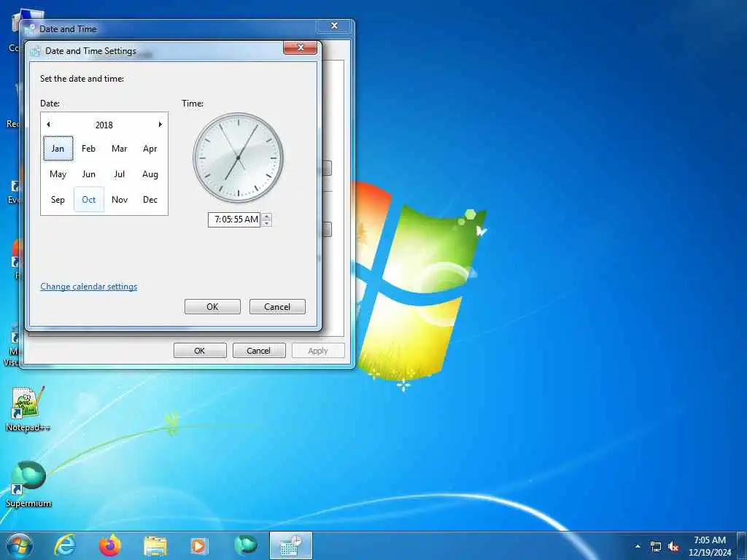Click the time input field

(234, 219)
